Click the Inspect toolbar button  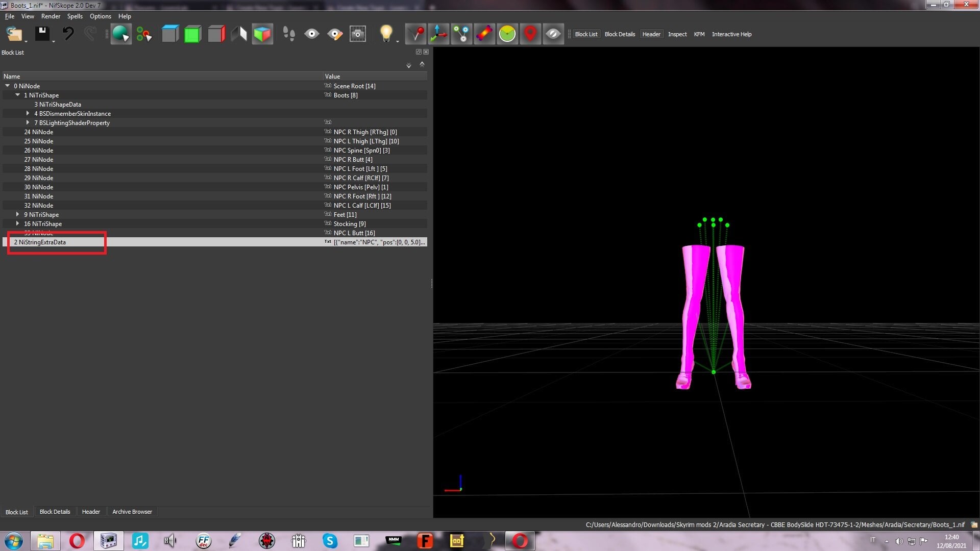[677, 34]
